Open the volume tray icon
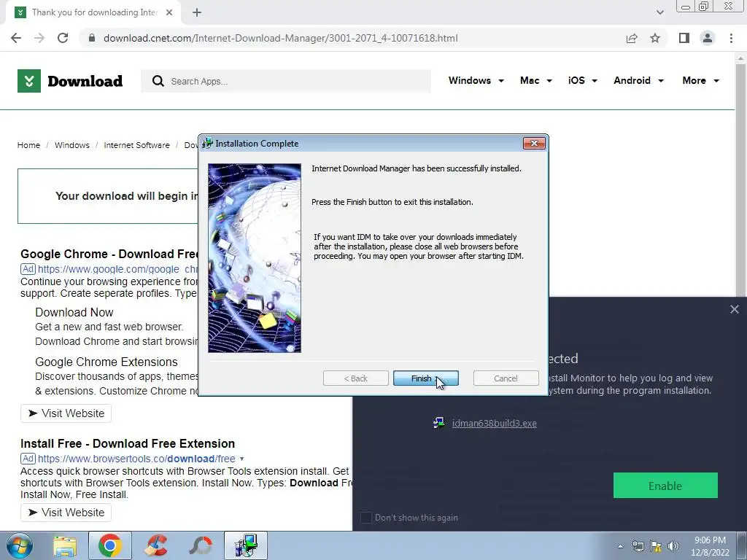This screenshot has width=747, height=560. click(673, 546)
